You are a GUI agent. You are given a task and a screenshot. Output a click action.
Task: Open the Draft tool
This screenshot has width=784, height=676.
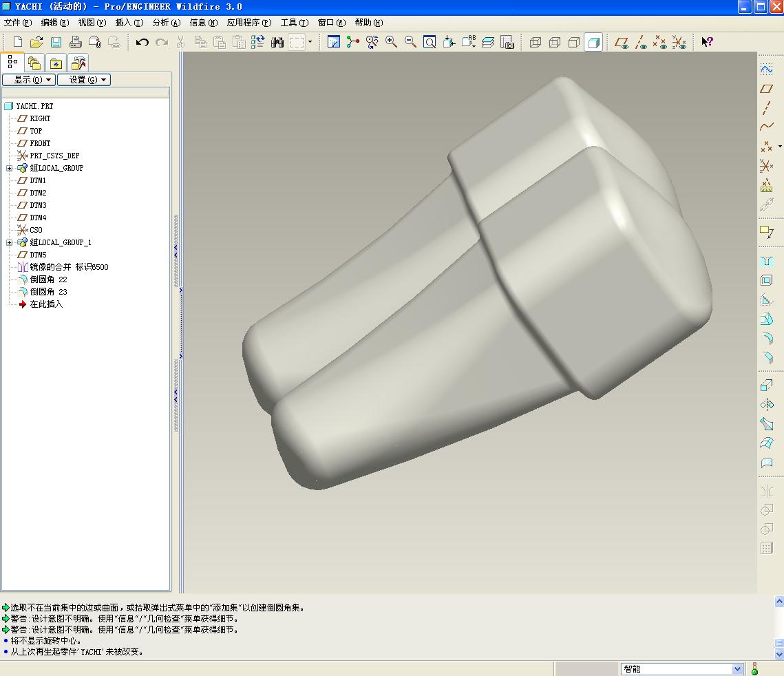pyautogui.click(x=767, y=319)
